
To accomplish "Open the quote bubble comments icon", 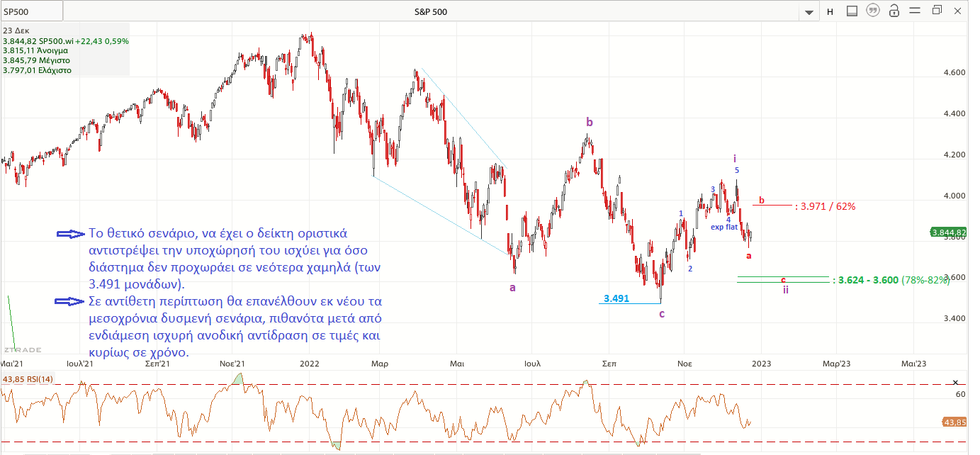I will [873, 11].
